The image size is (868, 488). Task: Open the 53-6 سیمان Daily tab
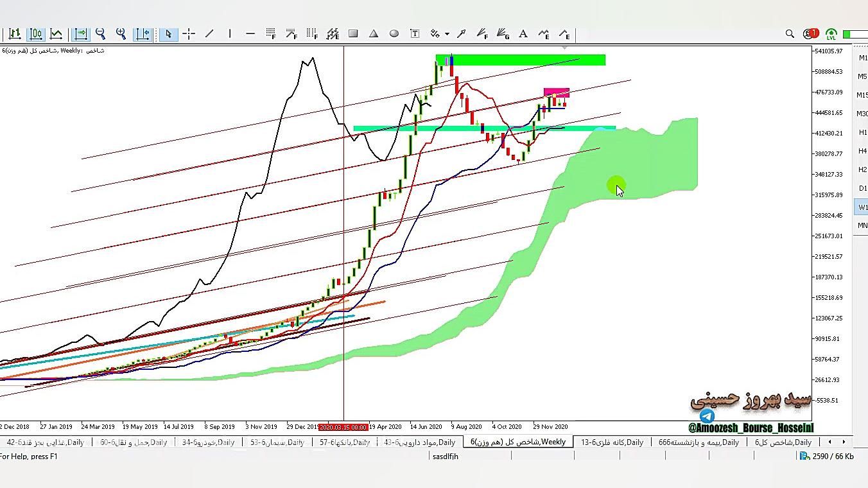277,442
